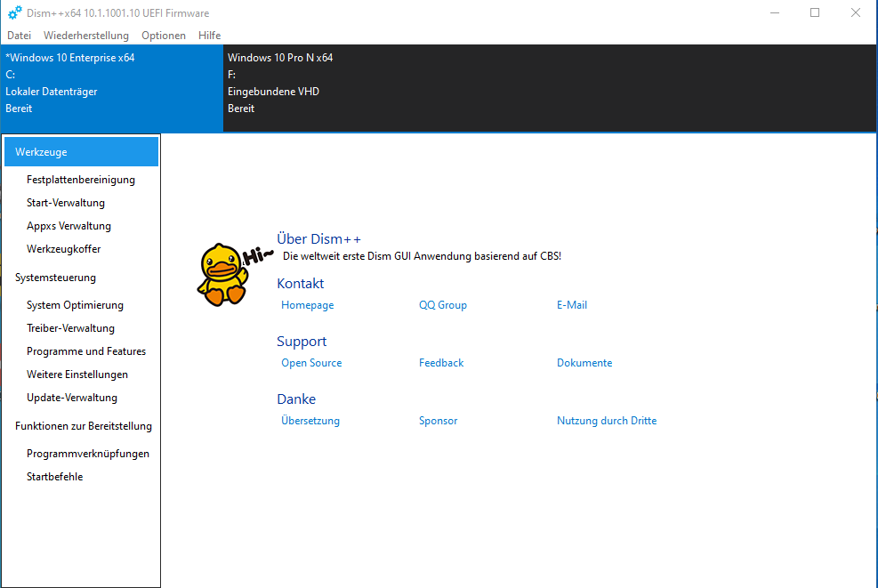This screenshot has height=588, width=878.
Task: Select the Windows 10 Enterprise x64 image tile
Action: coord(112,88)
